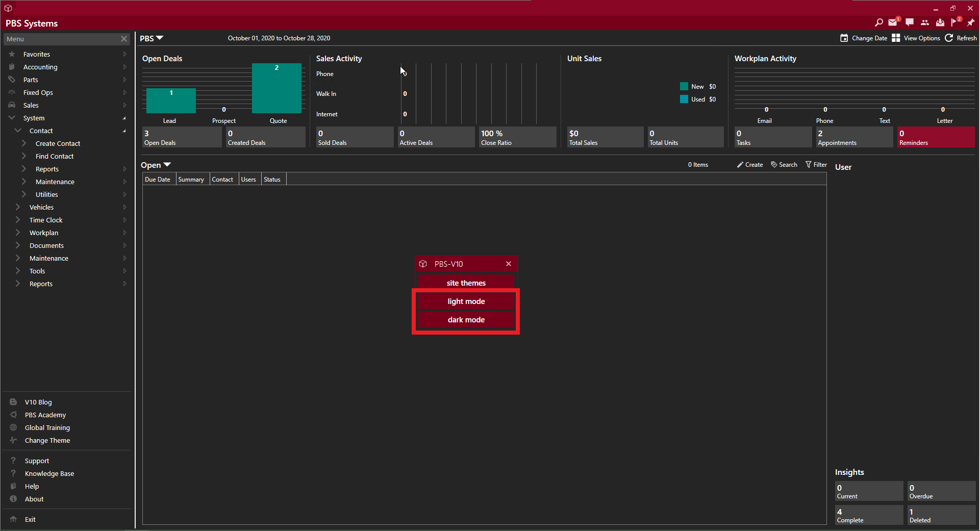The width and height of the screenshot is (980, 531).
Task: Click the teal Quote bar in Open Deals
Action: click(x=277, y=88)
